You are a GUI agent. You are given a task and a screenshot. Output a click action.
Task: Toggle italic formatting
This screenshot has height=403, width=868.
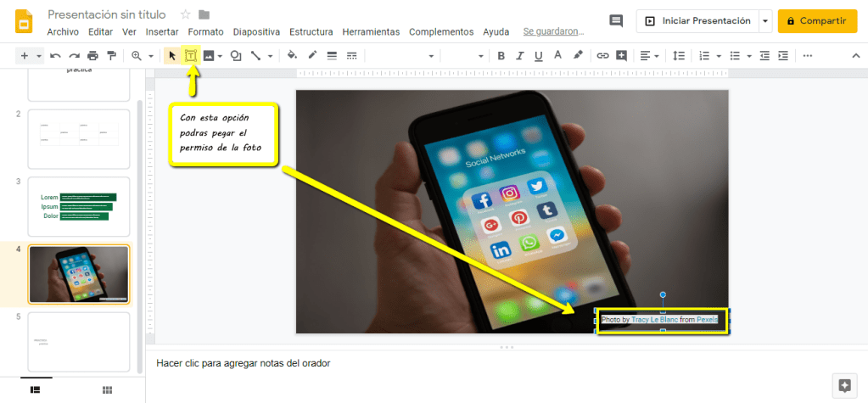(519, 56)
